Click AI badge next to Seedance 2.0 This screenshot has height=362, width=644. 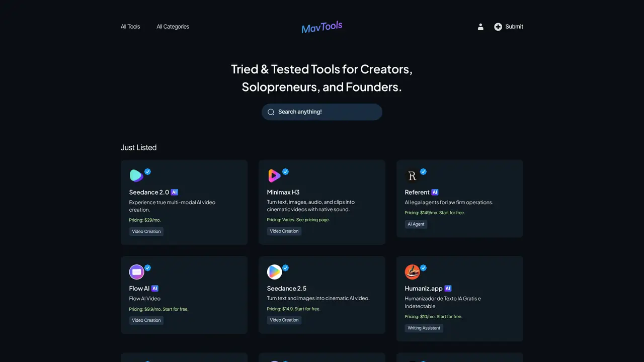175,192
